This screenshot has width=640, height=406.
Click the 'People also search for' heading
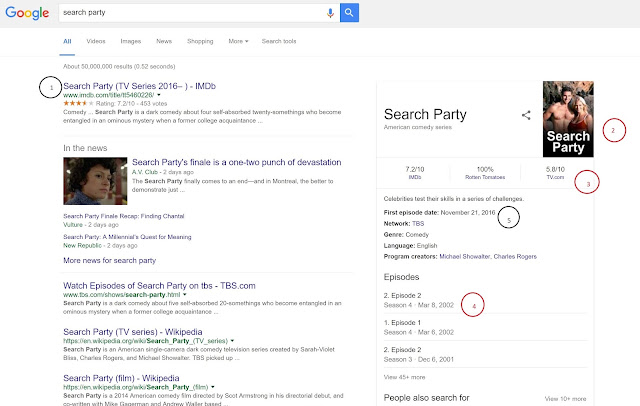[x=427, y=398]
